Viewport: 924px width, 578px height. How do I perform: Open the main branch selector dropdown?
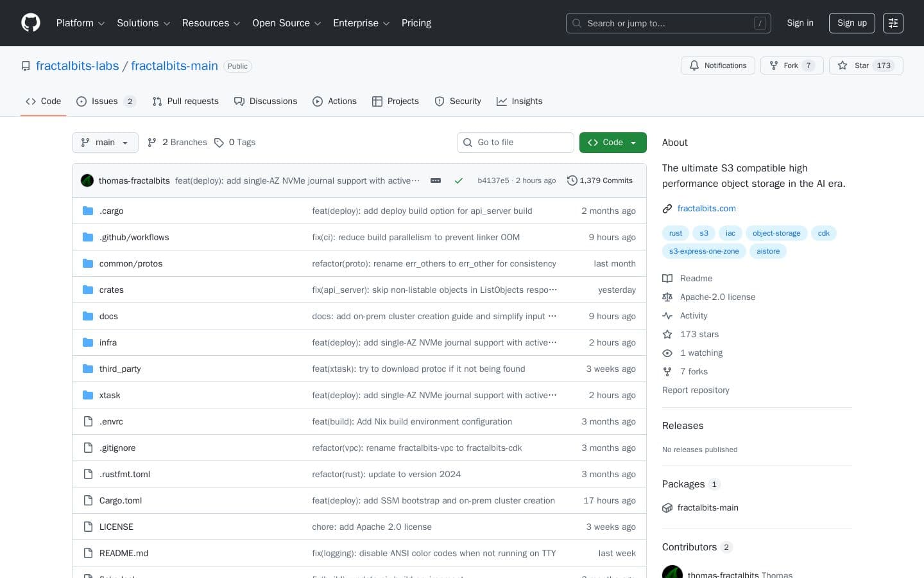(105, 143)
